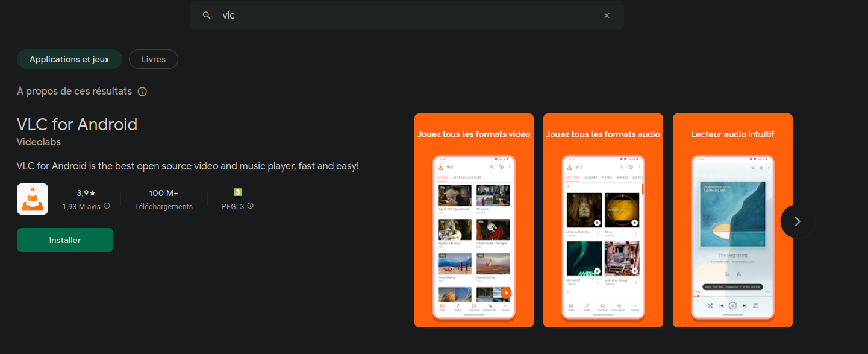Clear the search field with X

click(607, 16)
